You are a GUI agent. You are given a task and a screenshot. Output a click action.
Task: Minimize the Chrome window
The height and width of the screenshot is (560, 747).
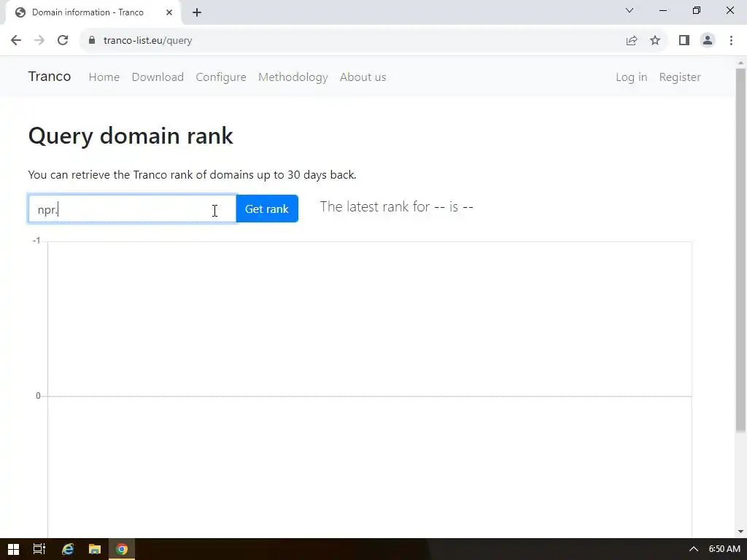[663, 10]
